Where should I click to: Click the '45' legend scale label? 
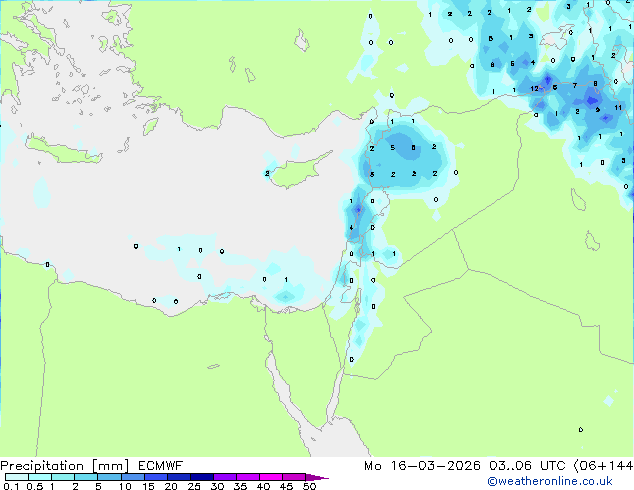287,486
